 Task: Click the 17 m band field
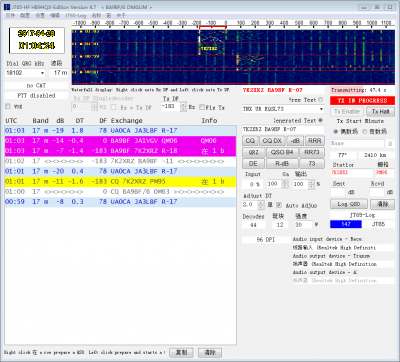pyautogui.click(x=59, y=73)
